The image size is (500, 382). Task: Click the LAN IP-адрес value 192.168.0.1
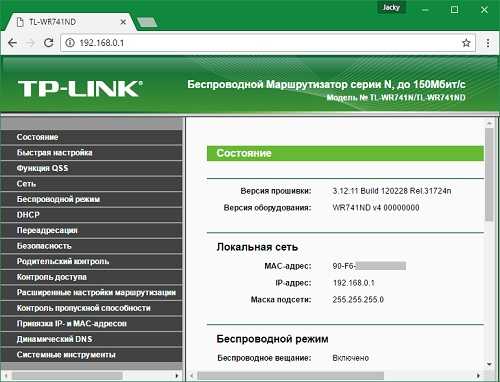[x=353, y=283]
